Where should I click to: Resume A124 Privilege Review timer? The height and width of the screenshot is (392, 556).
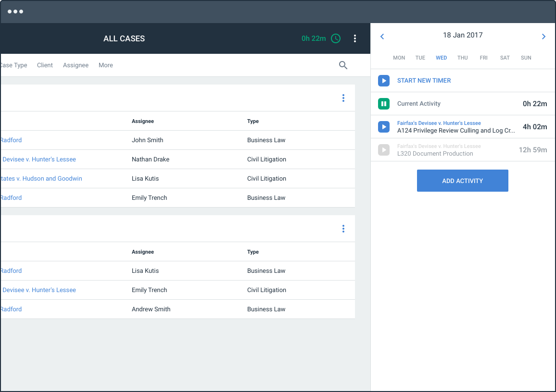coord(384,127)
